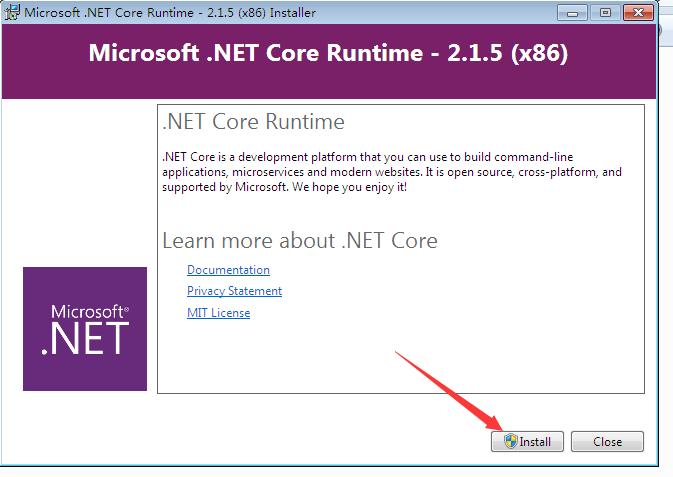Open the Documentation link
Image resolution: width=673 pixels, height=477 pixels.
pyautogui.click(x=228, y=270)
